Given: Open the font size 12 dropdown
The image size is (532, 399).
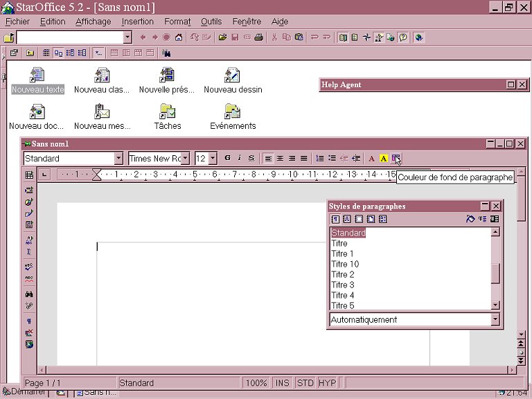Looking at the screenshot, I should coord(213,159).
